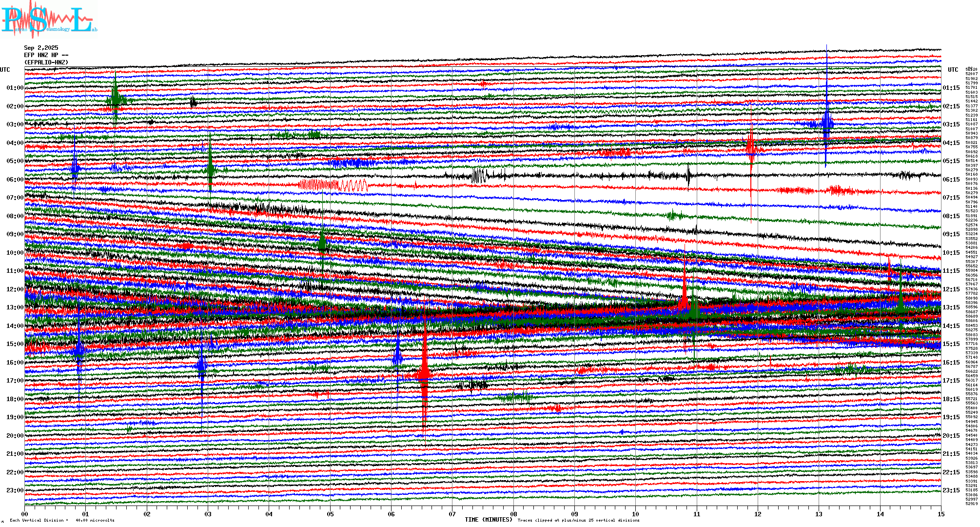Click minute-axis tick label "00"

click(x=25, y=514)
